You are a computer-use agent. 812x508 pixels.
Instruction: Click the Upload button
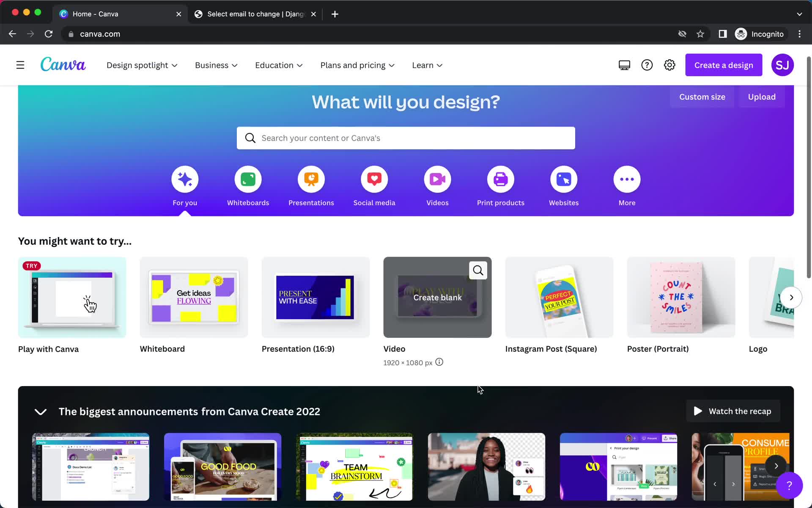pos(762,97)
